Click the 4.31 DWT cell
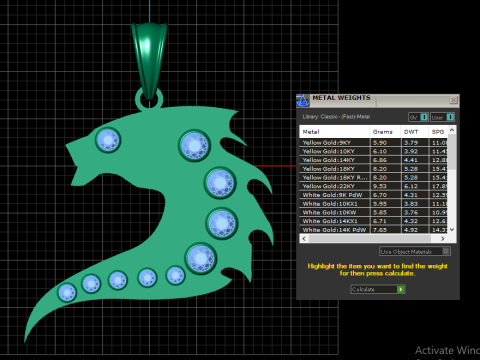 (x=414, y=195)
